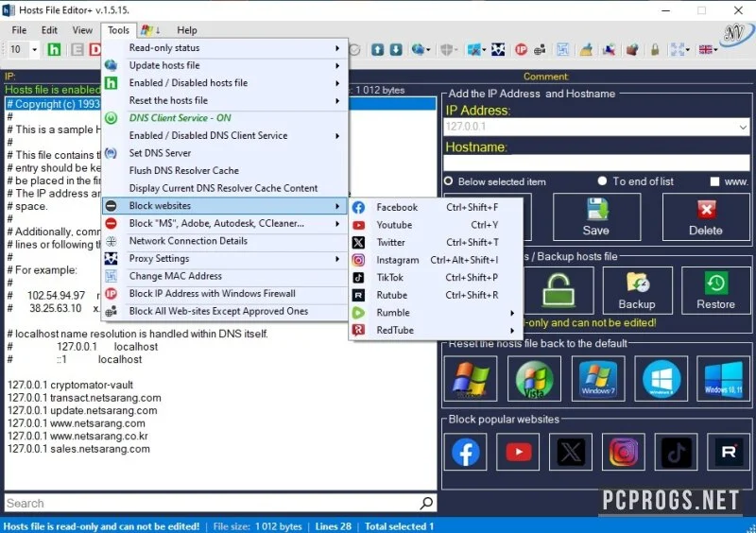Click the change MAC address toolbar icon
This screenshot has width=756, height=533.
click(x=562, y=49)
